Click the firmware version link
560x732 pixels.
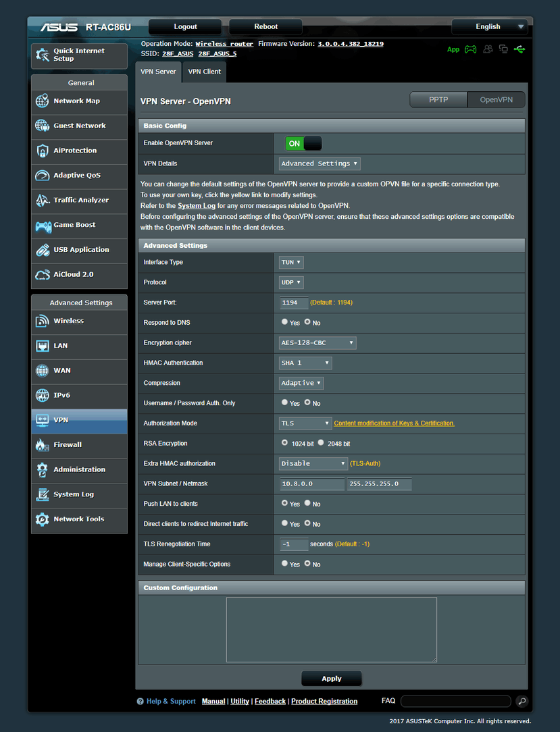point(351,44)
